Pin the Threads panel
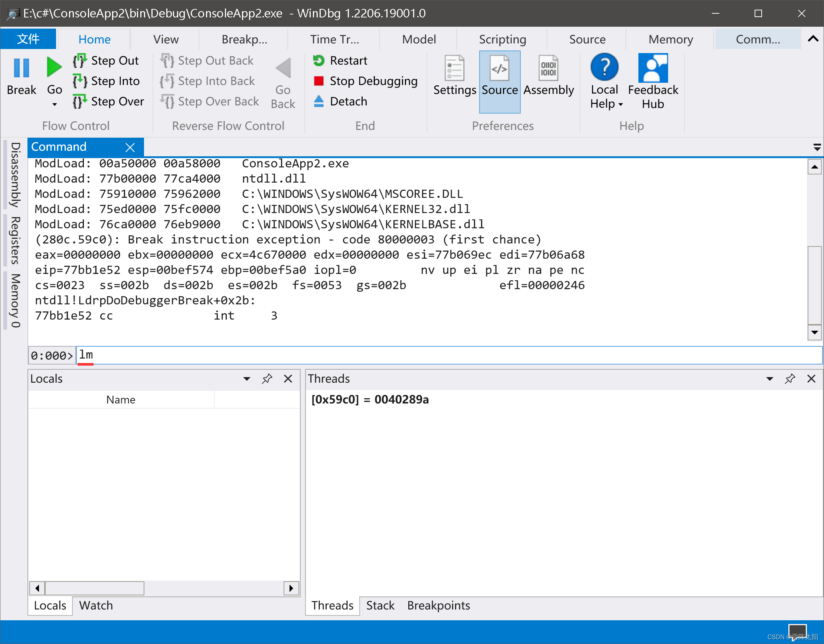Image resolution: width=824 pixels, height=644 pixels. [x=790, y=378]
